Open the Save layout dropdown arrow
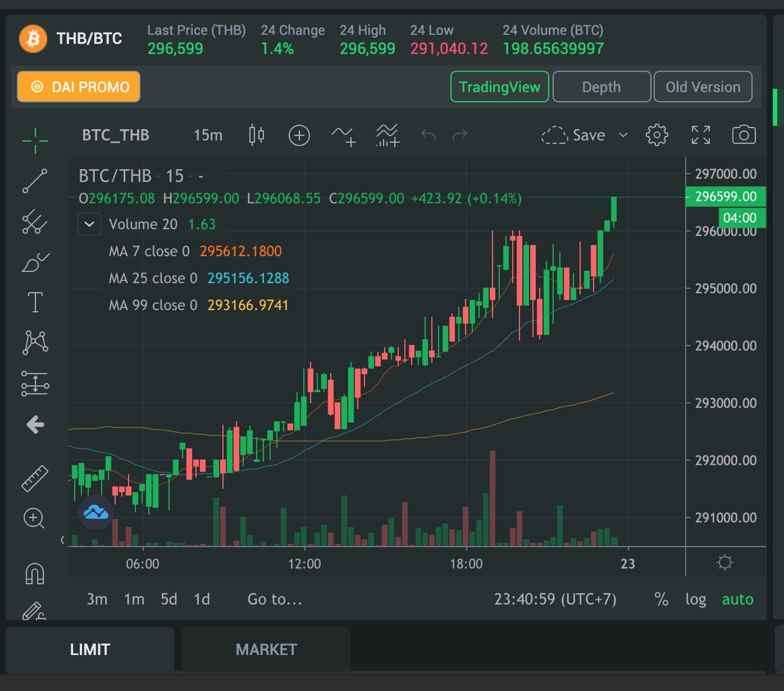 (624, 135)
